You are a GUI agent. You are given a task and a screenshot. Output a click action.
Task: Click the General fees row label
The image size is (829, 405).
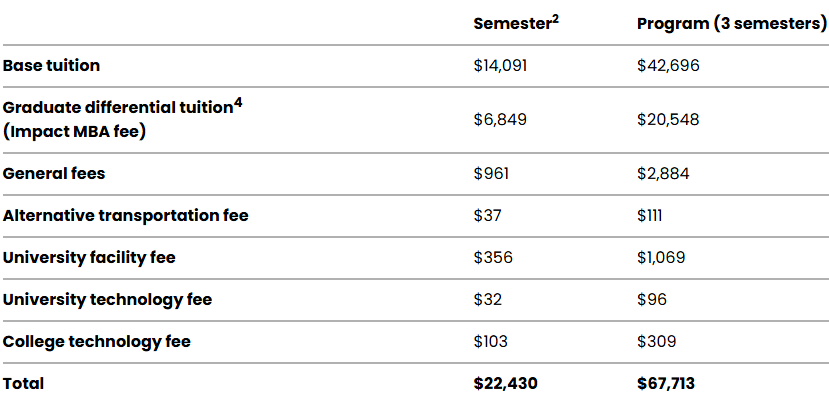(x=54, y=173)
